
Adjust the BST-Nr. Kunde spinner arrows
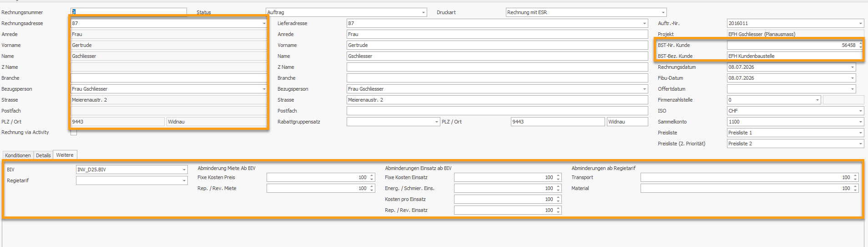pyautogui.click(x=861, y=45)
